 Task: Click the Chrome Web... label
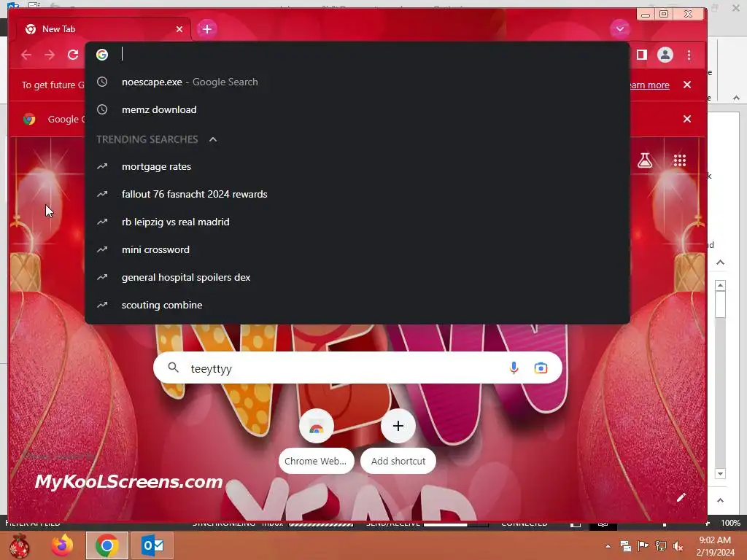pyautogui.click(x=315, y=461)
